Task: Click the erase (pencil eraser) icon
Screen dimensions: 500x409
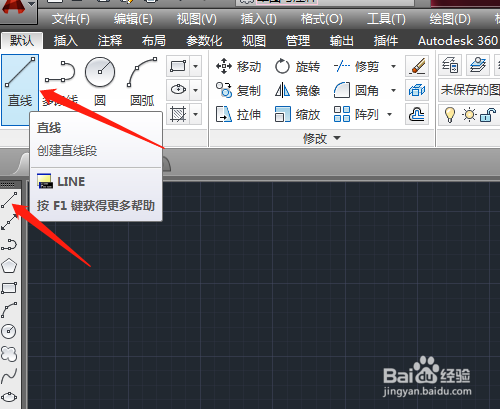Action: 417,66
